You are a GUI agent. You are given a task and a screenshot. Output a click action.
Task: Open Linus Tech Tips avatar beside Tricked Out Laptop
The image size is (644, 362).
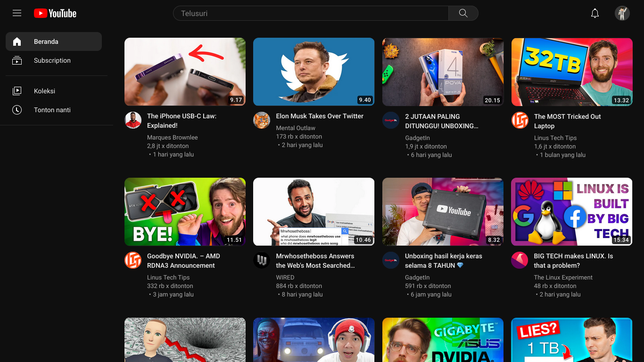520,120
